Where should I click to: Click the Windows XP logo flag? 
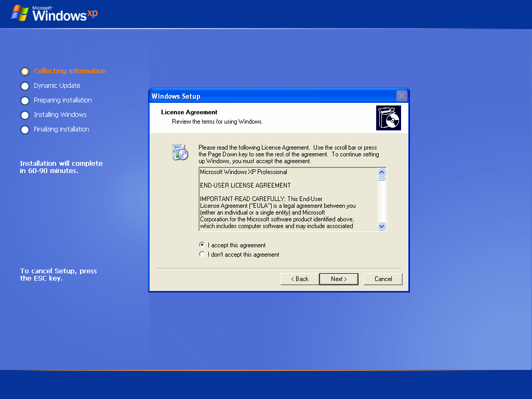coord(20,13)
